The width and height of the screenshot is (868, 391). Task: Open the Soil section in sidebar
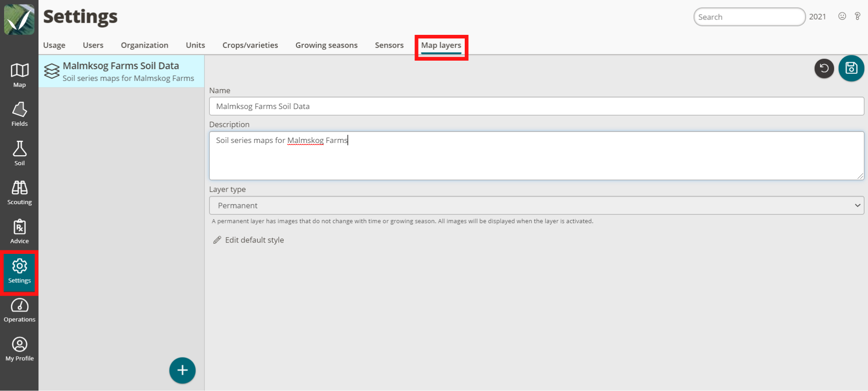pos(19,153)
